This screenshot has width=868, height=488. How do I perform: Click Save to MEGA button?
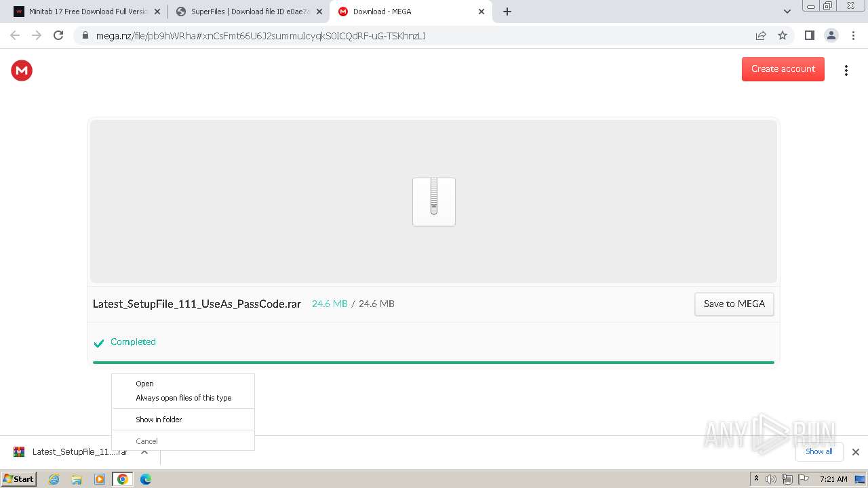(734, 304)
